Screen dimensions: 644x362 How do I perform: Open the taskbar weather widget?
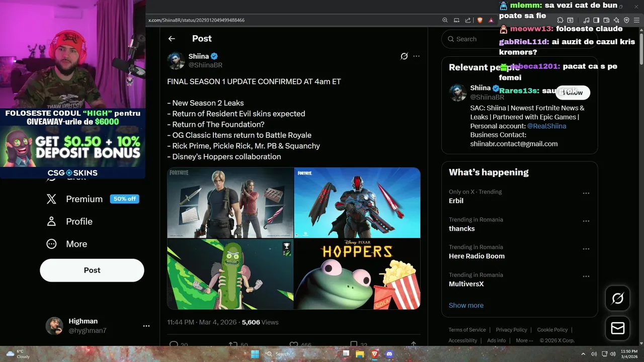coord(18,354)
